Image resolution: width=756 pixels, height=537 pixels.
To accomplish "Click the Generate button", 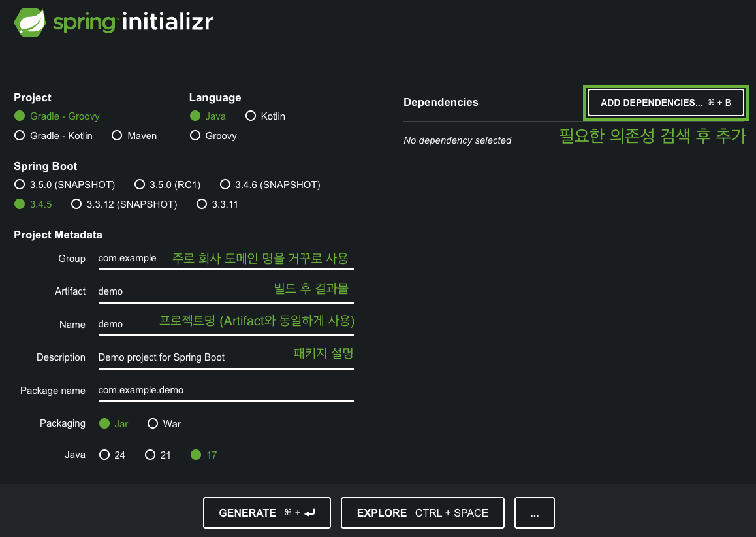I will 266,513.
